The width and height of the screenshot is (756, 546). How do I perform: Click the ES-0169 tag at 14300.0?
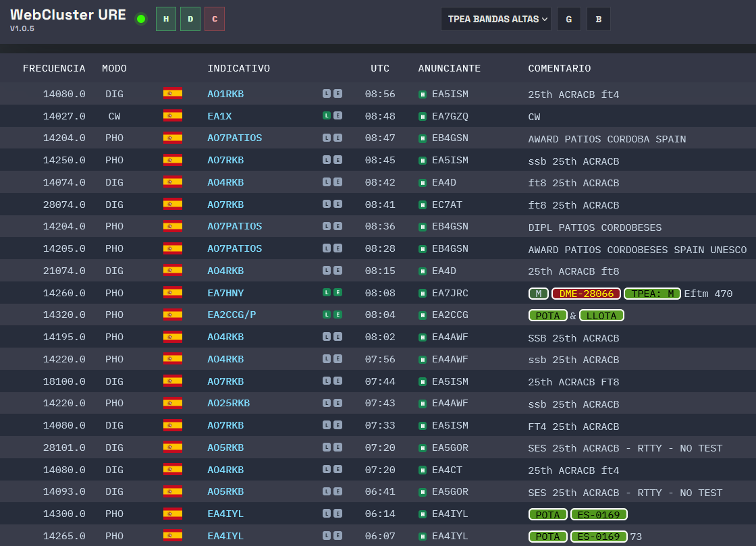599,515
